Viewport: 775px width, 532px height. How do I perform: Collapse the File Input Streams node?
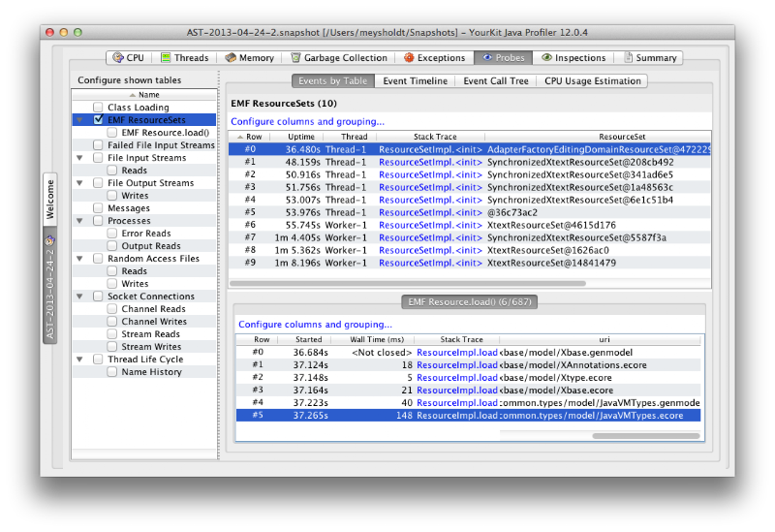pos(79,158)
